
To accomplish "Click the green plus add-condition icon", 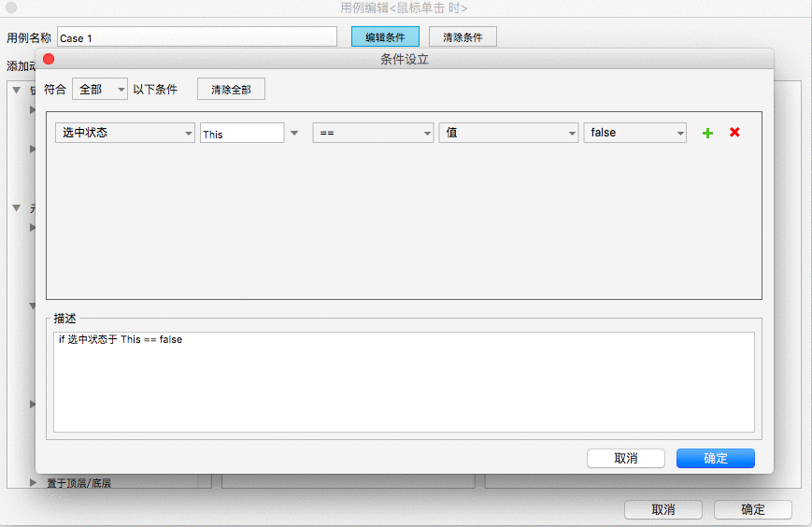I will tap(707, 133).
